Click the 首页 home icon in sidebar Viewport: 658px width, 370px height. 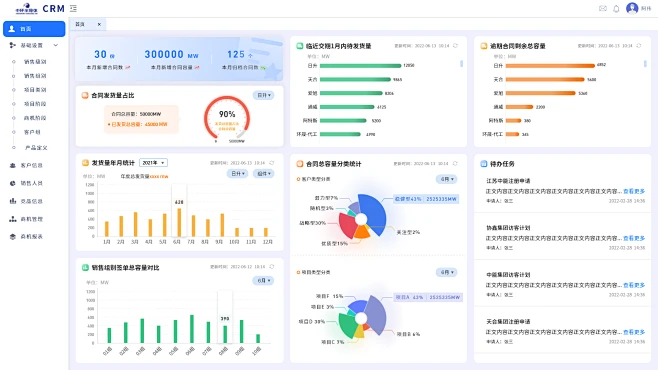[12, 29]
